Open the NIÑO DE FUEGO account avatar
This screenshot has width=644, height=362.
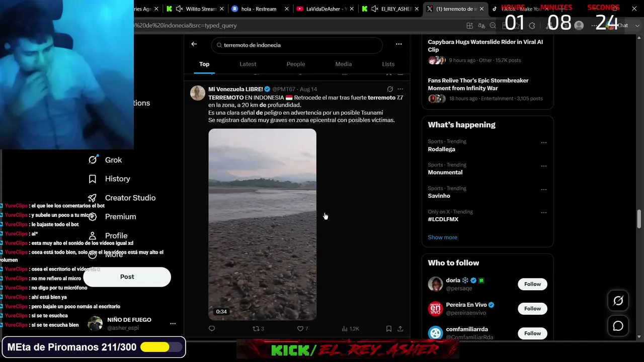(95, 324)
